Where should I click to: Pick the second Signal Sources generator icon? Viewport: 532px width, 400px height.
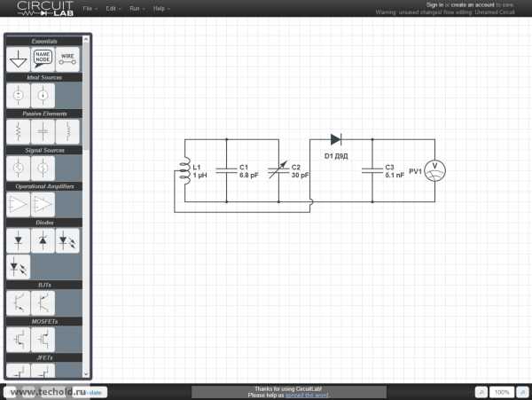pos(43,168)
